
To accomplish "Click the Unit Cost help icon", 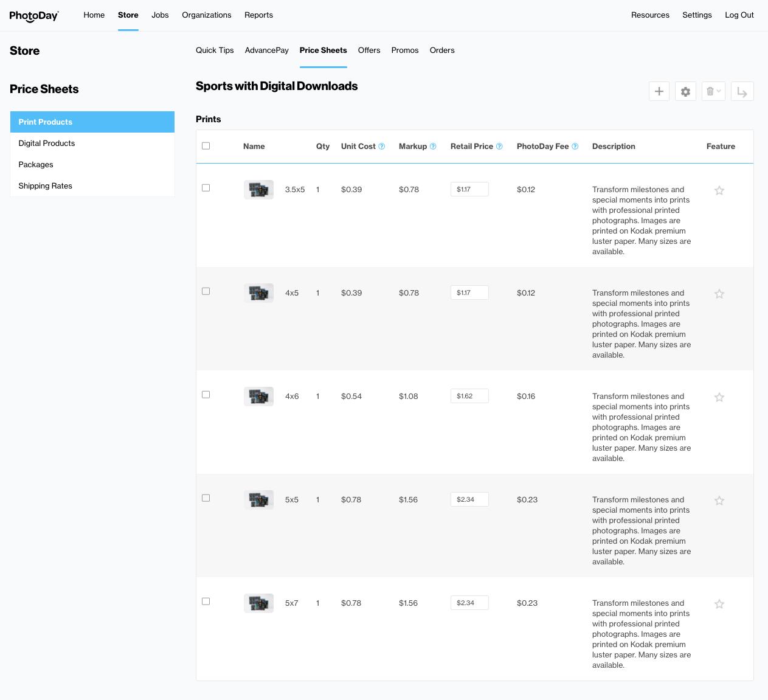I will pos(382,147).
